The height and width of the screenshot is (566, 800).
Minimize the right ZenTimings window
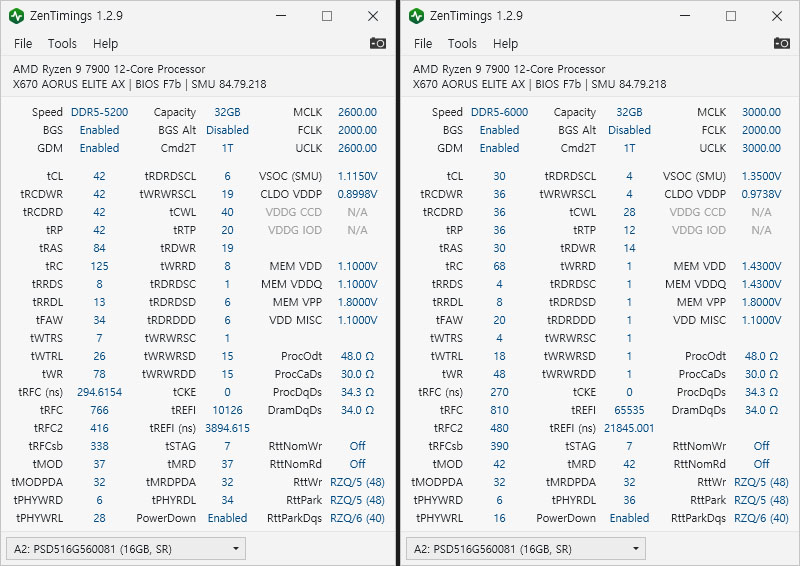pos(685,16)
